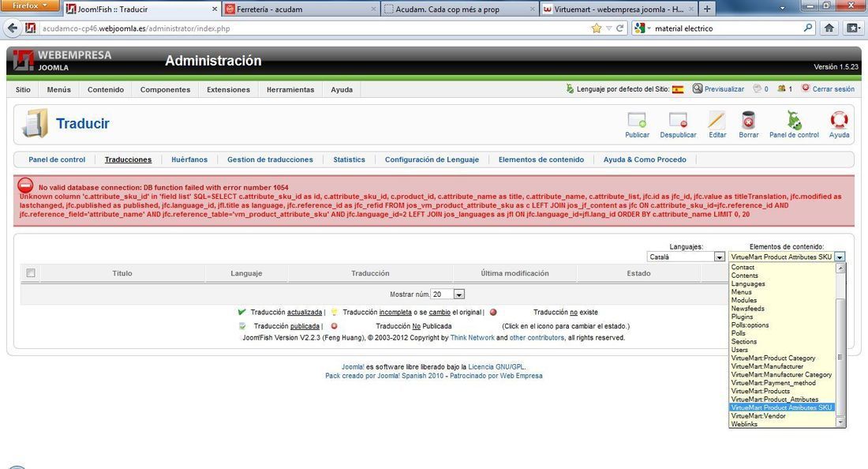Select Polls:options in content elements list

782,325
